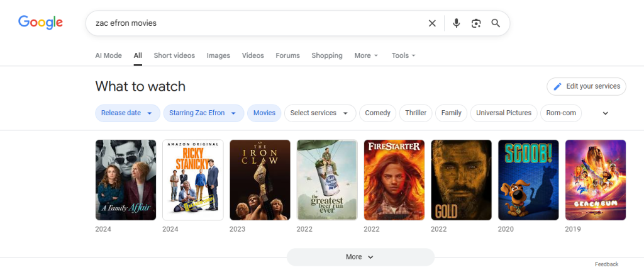
Task: Toggle the Movies filter chip
Action: tap(264, 113)
